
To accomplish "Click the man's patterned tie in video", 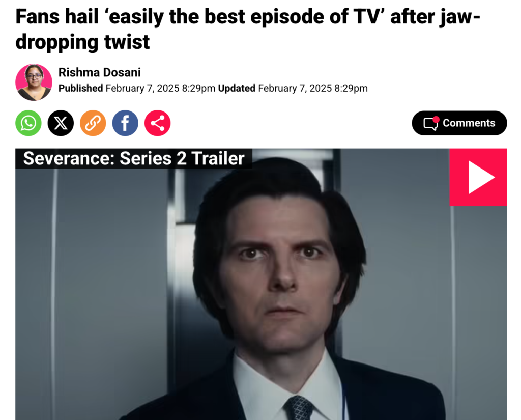I will tap(299, 408).
